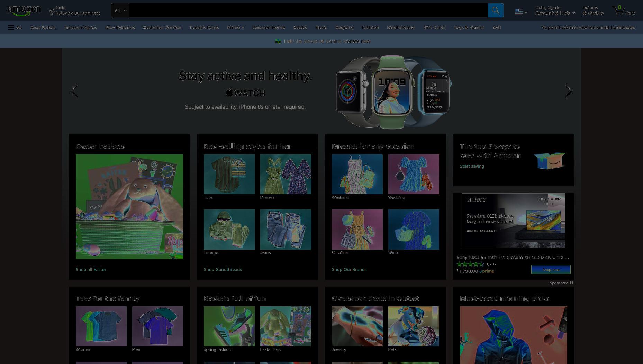This screenshot has height=364, width=643.
Task: Click Start saving link
Action: (x=472, y=166)
